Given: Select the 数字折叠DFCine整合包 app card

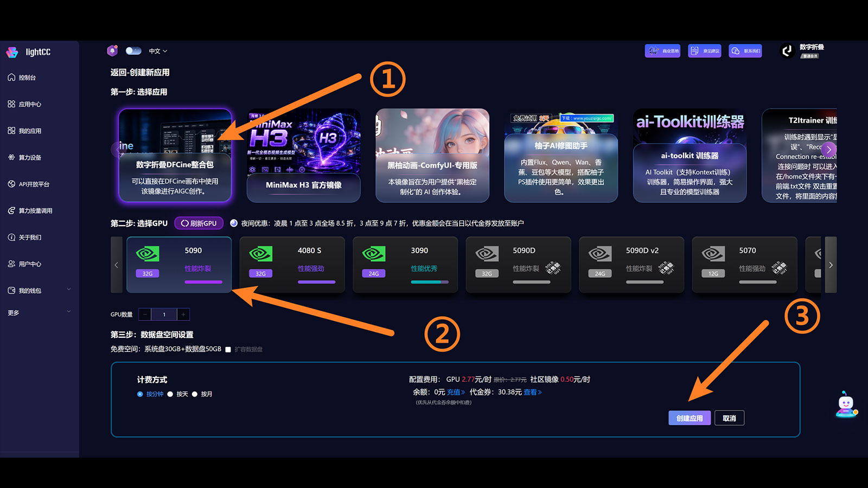Looking at the screenshot, I should [x=175, y=156].
